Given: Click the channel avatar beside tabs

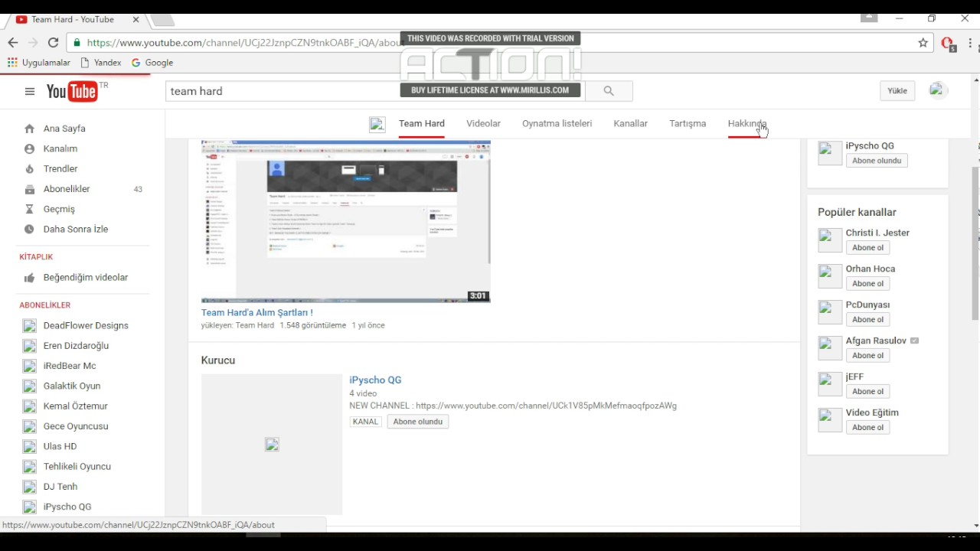Looking at the screenshot, I should click(x=377, y=124).
